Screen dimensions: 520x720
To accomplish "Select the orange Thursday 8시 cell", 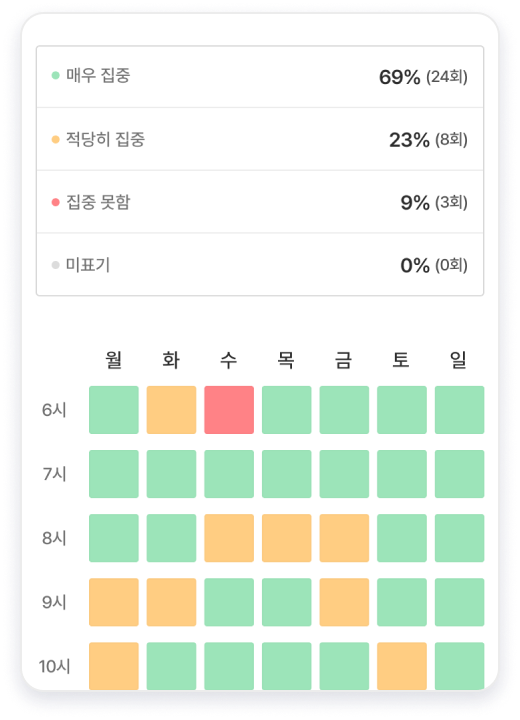I will (x=287, y=538).
